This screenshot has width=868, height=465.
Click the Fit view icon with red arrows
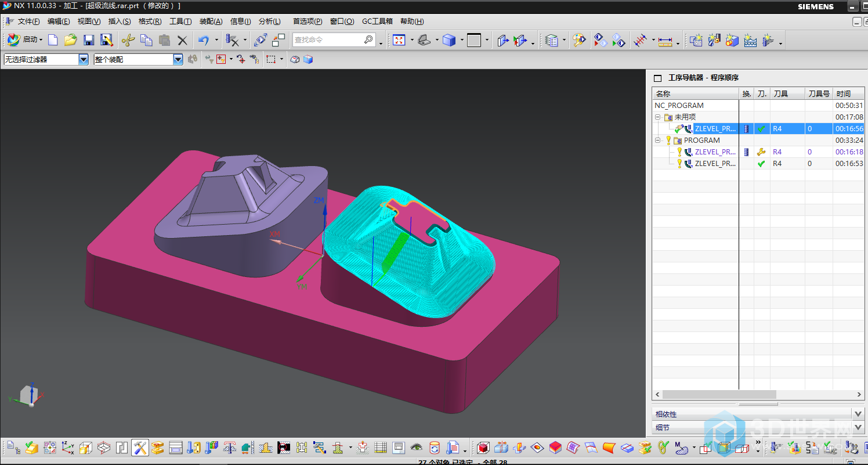(399, 40)
